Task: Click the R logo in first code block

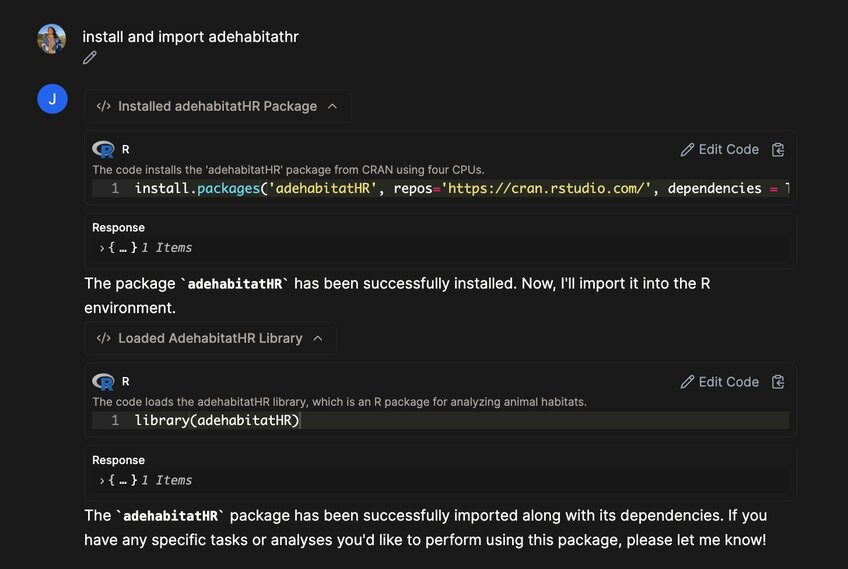Action: pos(103,149)
